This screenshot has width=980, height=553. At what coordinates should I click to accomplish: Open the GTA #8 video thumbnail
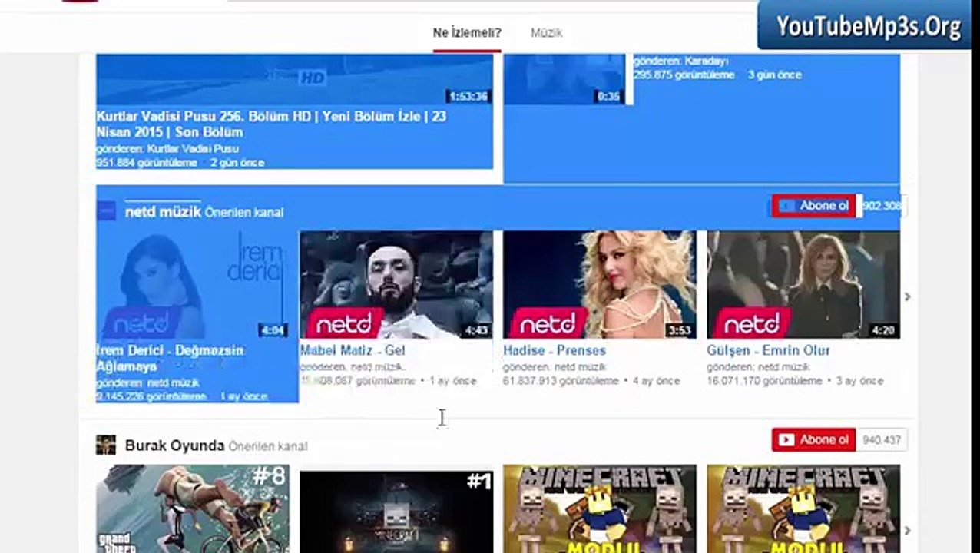[x=193, y=508]
